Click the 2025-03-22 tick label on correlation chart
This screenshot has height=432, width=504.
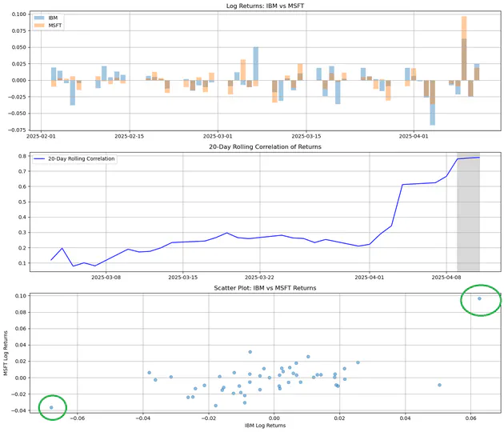click(x=259, y=278)
